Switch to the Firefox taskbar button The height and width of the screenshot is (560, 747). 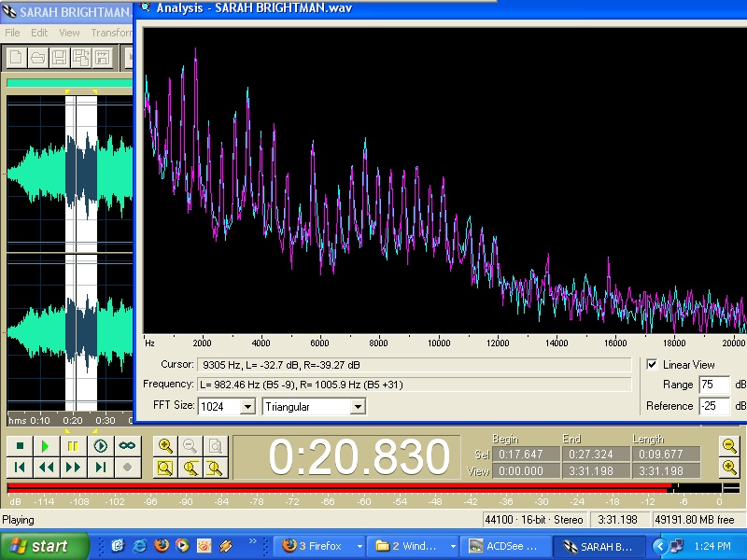click(317, 546)
